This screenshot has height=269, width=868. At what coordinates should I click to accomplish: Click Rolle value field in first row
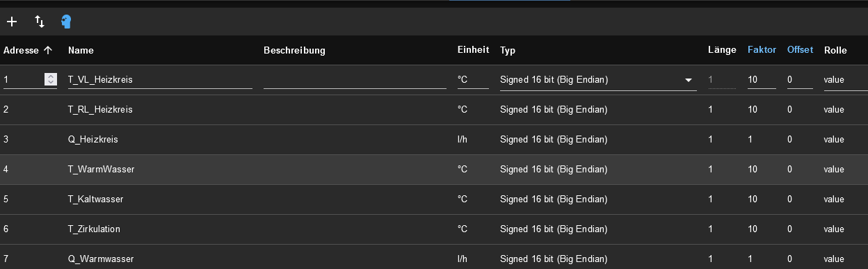[845, 80]
